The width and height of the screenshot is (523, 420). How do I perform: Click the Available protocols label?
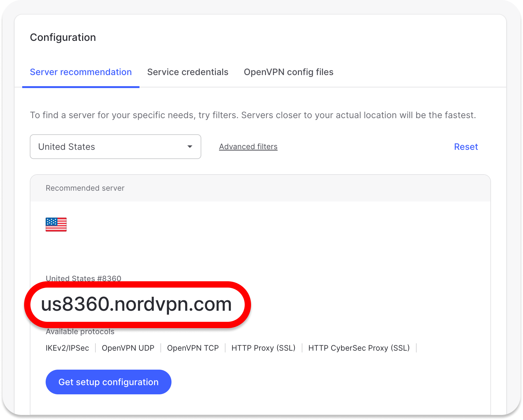pyautogui.click(x=80, y=332)
